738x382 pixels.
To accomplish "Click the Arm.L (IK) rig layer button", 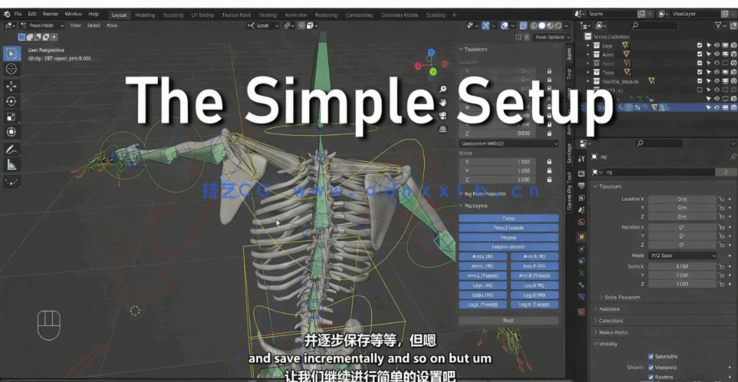I will 483,256.
